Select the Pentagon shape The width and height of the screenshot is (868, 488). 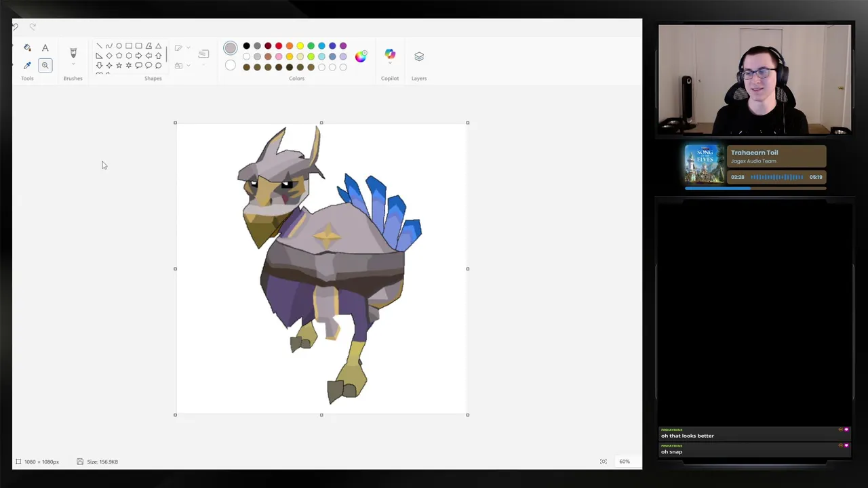click(119, 56)
